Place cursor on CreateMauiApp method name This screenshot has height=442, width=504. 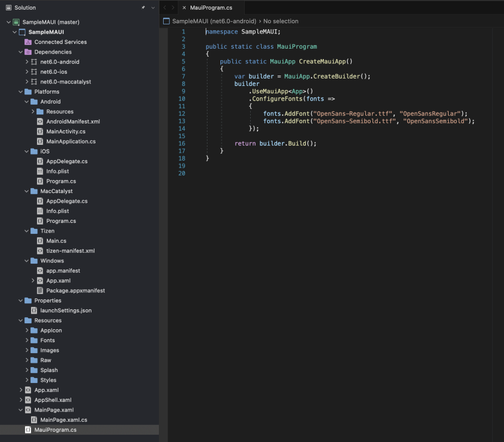(322, 61)
